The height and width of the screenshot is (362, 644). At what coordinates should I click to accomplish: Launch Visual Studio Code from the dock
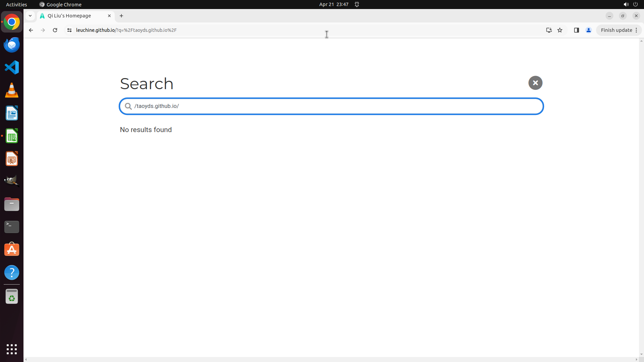(x=12, y=67)
